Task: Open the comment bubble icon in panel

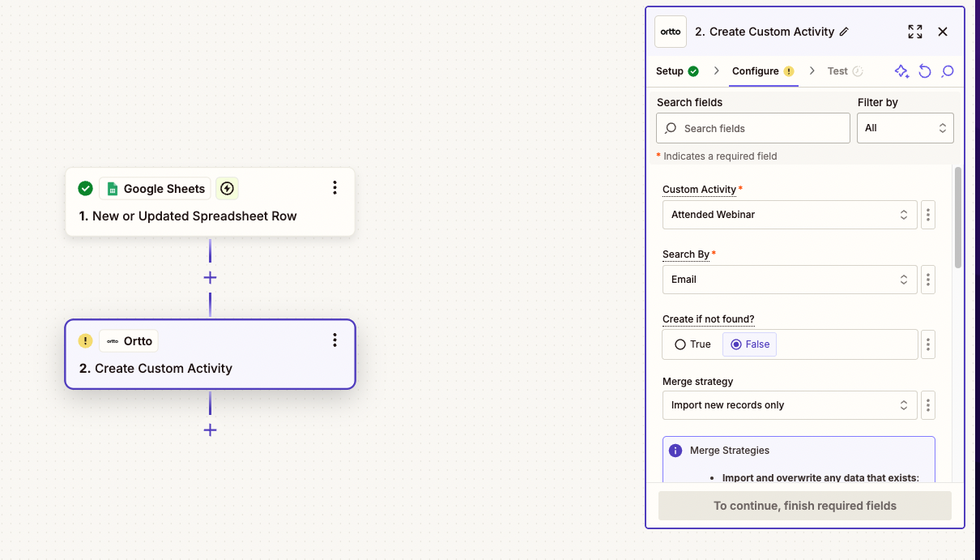Action: [948, 71]
